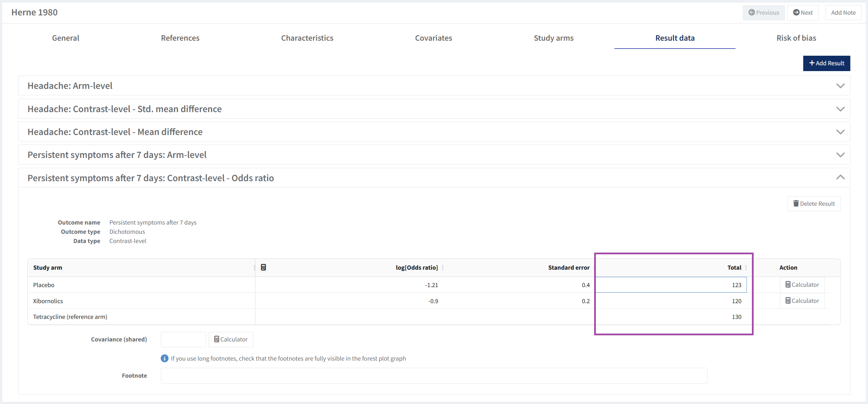Click the Add Result button
The image size is (868, 404).
826,63
